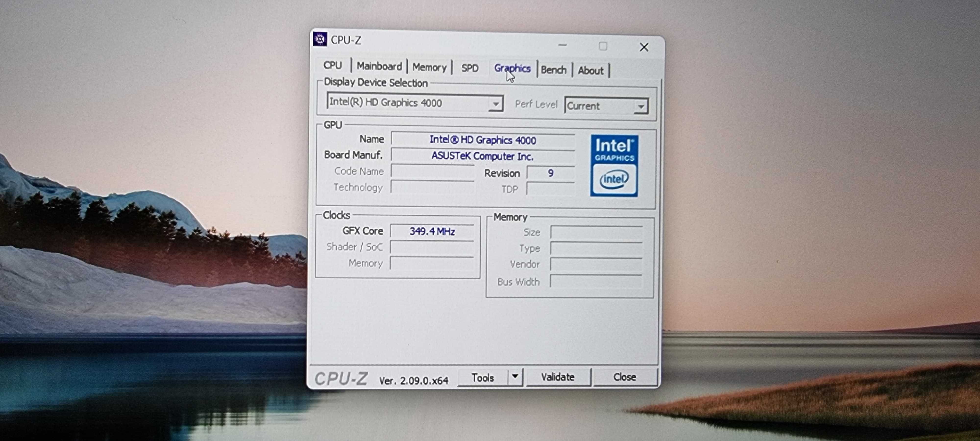Open the Perf Level Current dropdown
The width and height of the screenshot is (980, 441).
(x=641, y=107)
